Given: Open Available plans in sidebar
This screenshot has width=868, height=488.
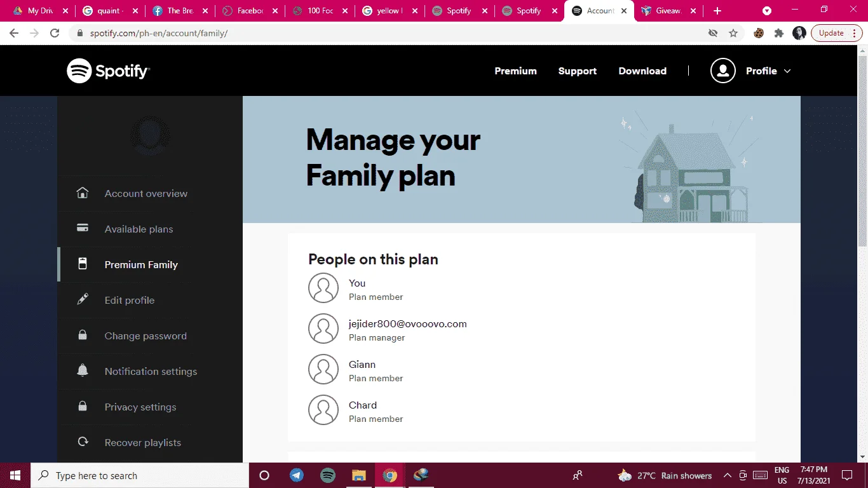Looking at the screenshot, I should pyautogui.click(x=139, y=229).
